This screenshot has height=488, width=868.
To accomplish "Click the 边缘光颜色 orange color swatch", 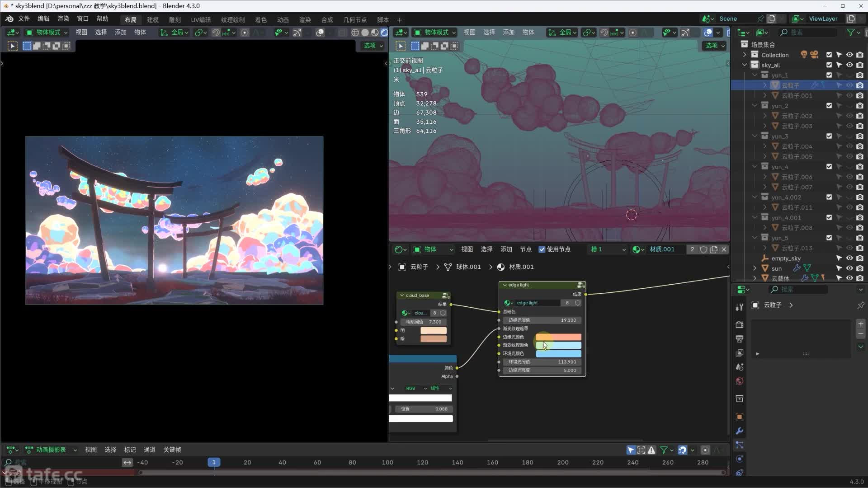I will 558,337.
